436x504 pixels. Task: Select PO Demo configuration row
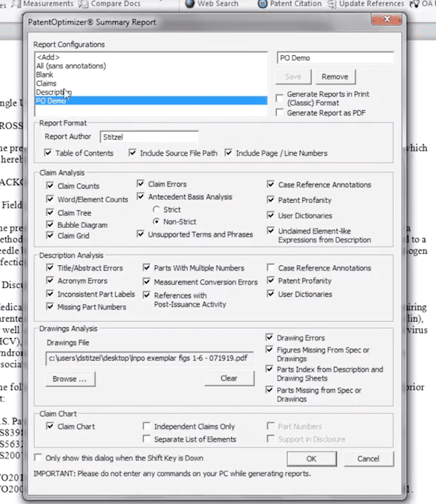151,101
